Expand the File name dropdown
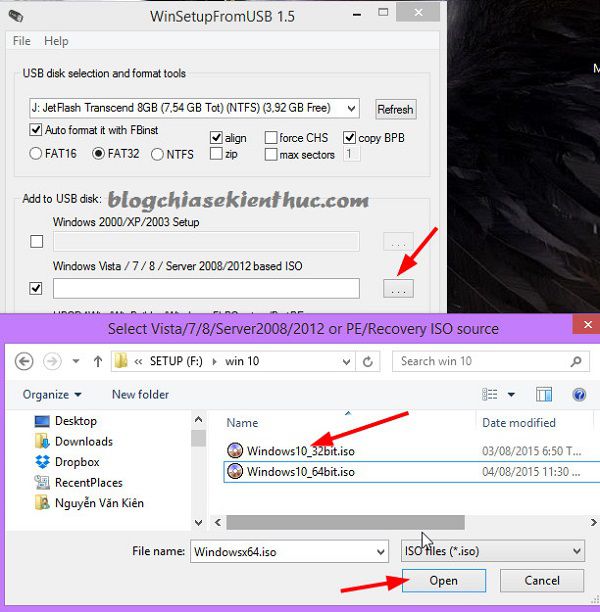 point(380,552)
